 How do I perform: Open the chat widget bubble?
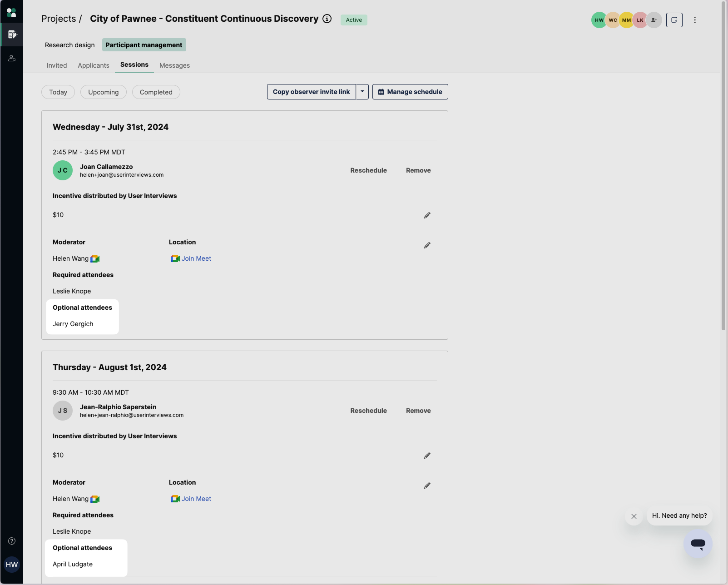pyautogui.click(x=698, y=544)
